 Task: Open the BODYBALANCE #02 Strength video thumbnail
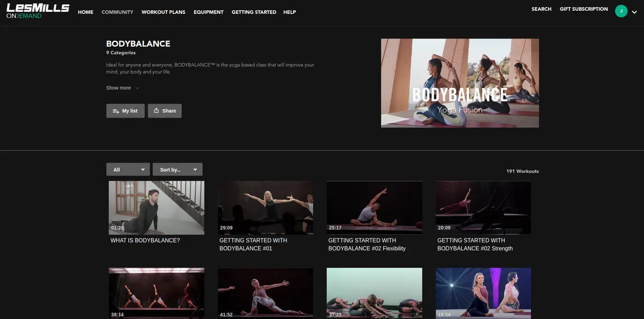[x=483, y=207]
